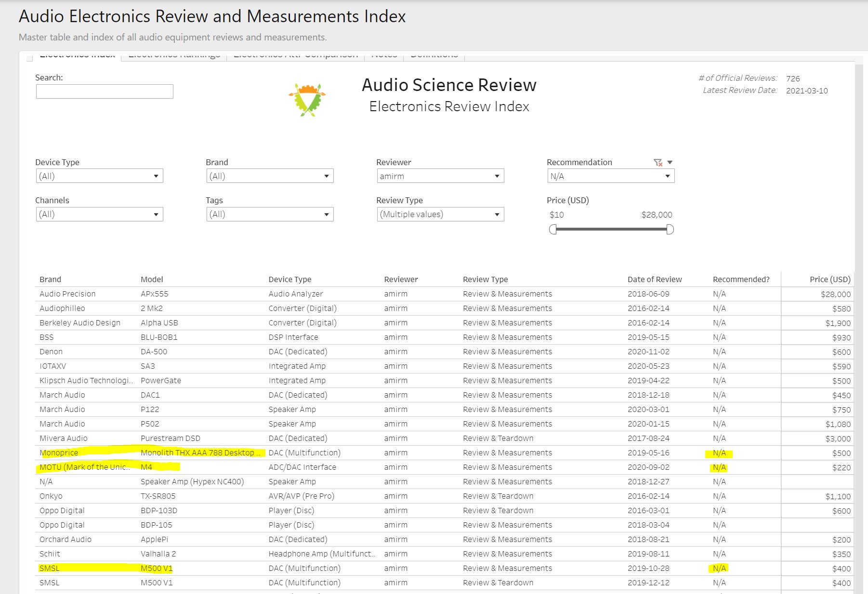Click the Price slider minimum handle
Screen dimensions: 868x594
(x=553, y=230)
